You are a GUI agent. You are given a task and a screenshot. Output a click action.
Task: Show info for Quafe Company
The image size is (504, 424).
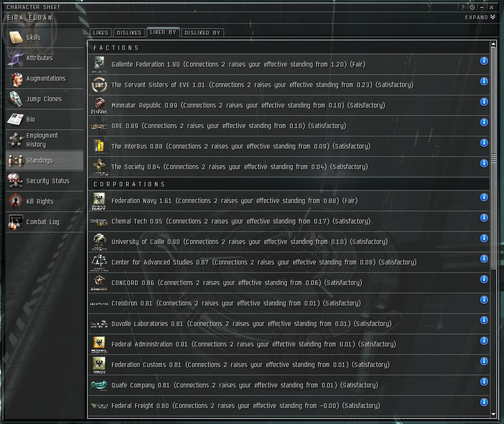(484, 382)
